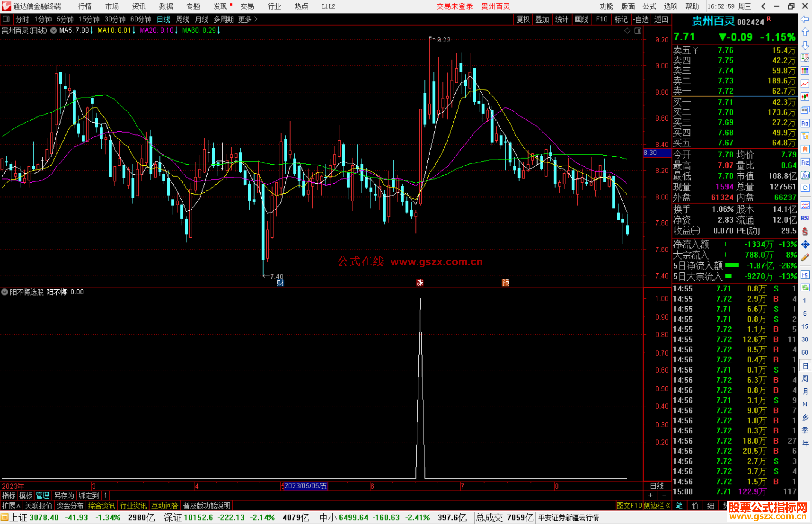Click the F10 icon in right sidebar
Screen dimensions: 812x524
pos(805,123)
